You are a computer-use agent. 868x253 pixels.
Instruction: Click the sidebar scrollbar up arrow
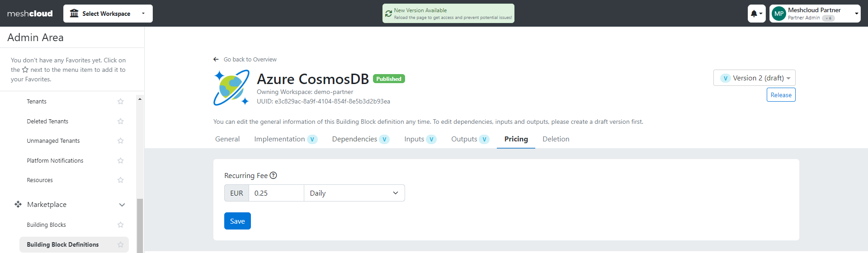[140, 99]
